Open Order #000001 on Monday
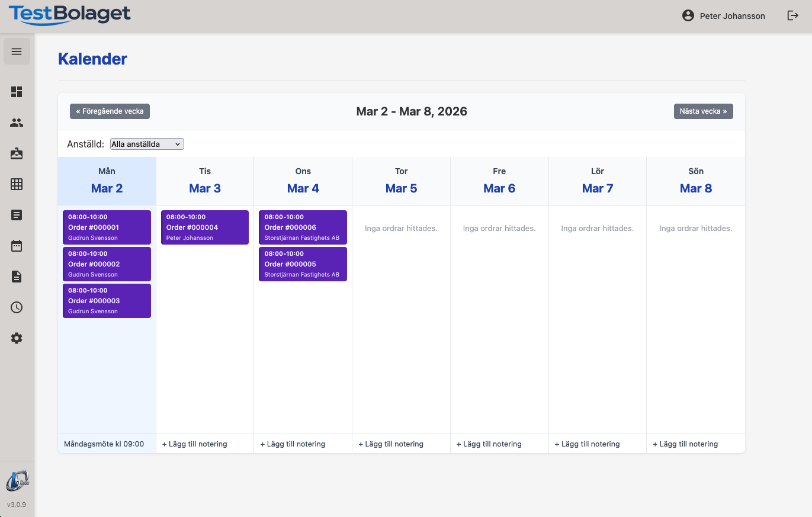The height and width of the screenshot is (517, 812). (x=107, y=227)
